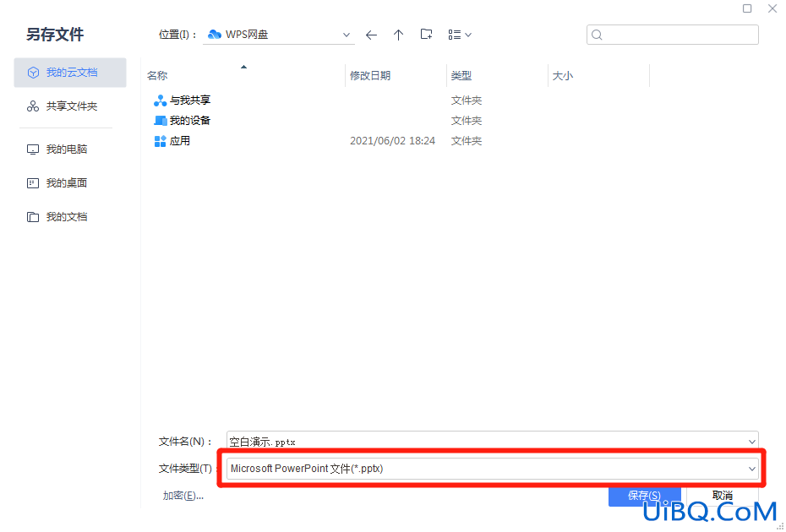Click the 我的设备 folder icon

pyautogui.click(x=161, y=121)
